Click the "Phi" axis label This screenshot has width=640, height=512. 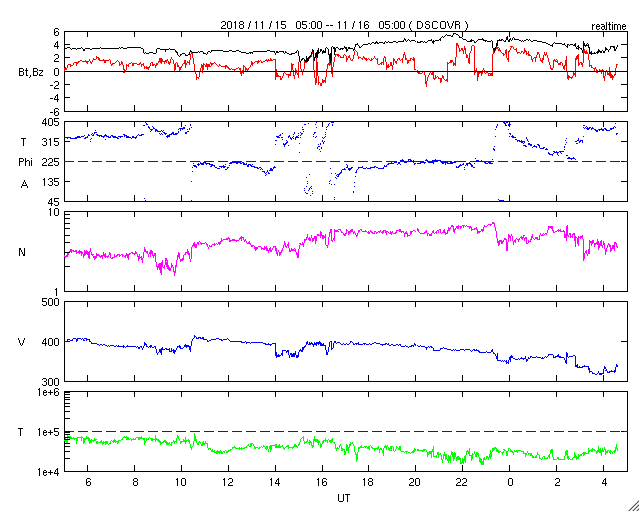tap(25, 162)
